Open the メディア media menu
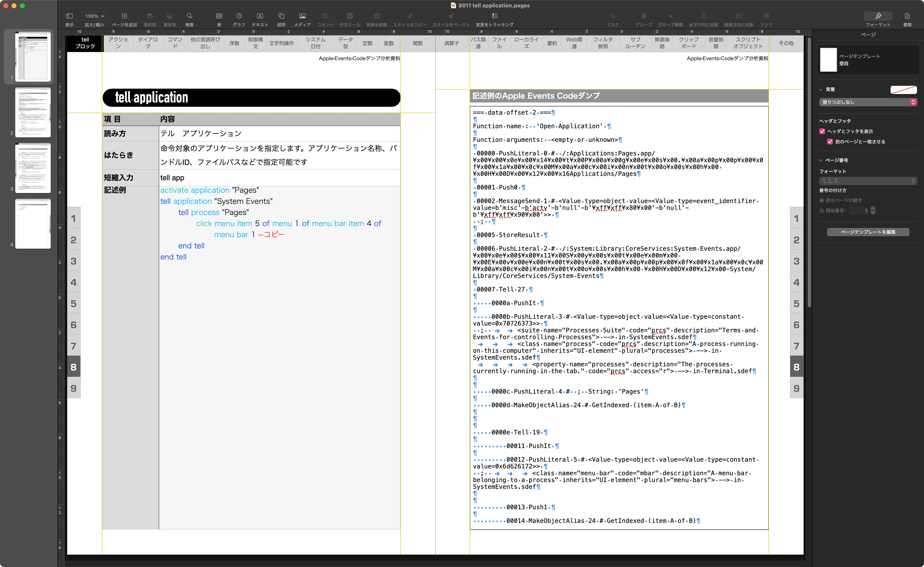Image resolution: width=924 pixels, height=567 pixels. [302, 16]
